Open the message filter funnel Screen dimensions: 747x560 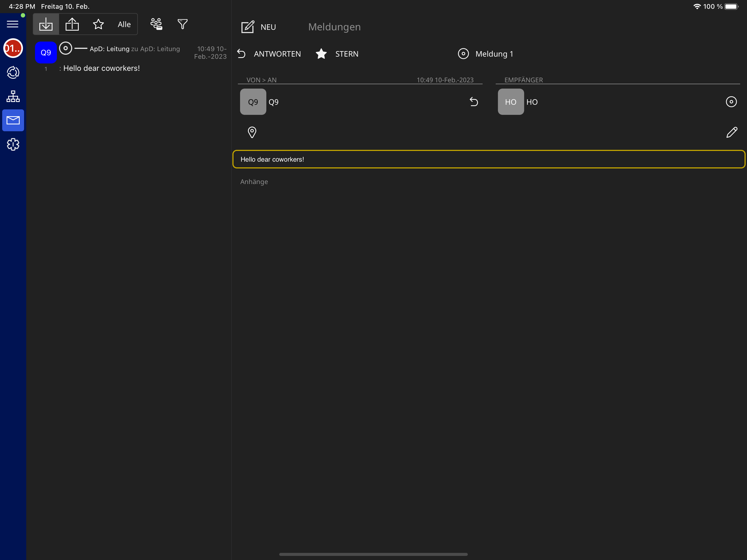click(182, 24)
